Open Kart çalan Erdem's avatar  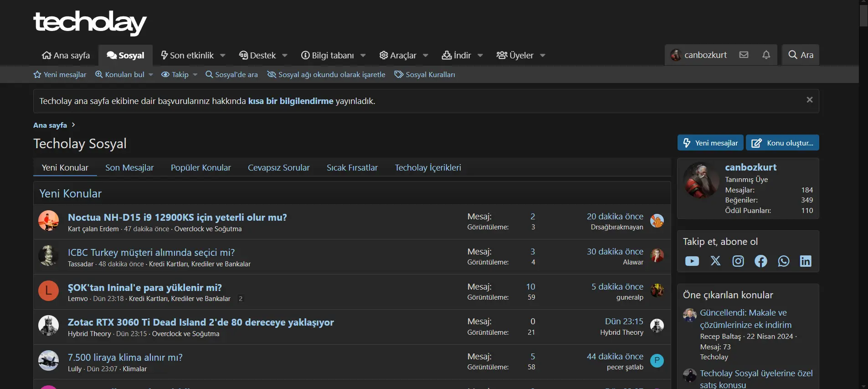point(48,221)
